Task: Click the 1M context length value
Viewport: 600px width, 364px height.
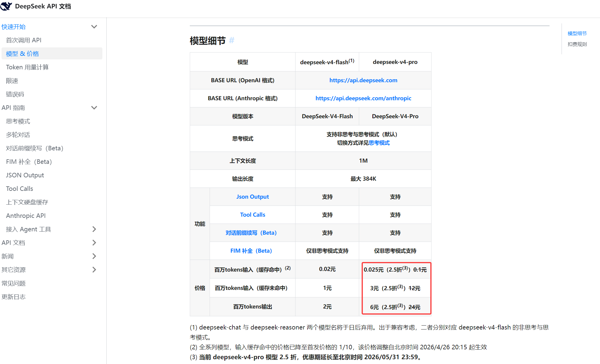Action: [363, 161]
